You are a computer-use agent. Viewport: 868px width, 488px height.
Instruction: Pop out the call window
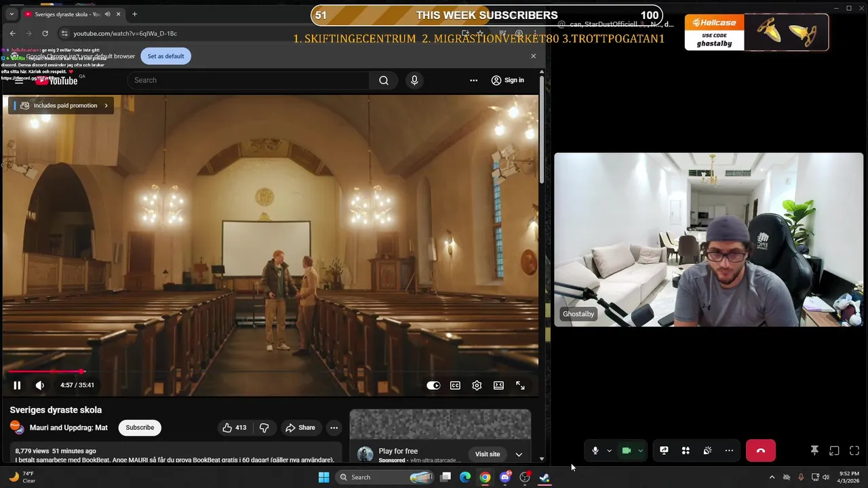[835, 451]
